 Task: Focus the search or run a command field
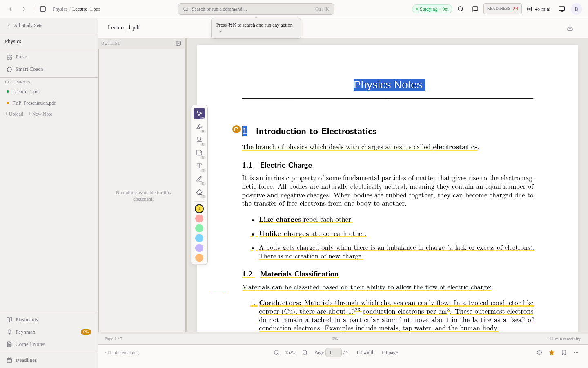(256, 9)
